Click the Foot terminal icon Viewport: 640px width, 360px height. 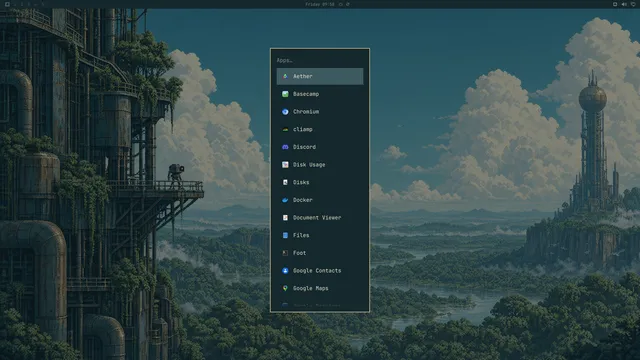click(285, 253)
